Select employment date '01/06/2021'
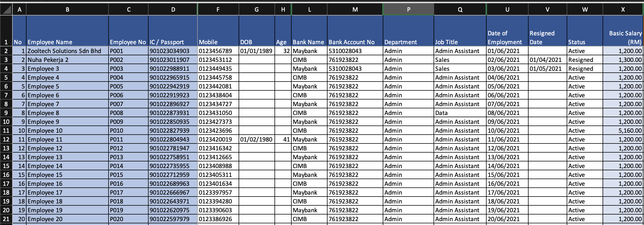 507,51
